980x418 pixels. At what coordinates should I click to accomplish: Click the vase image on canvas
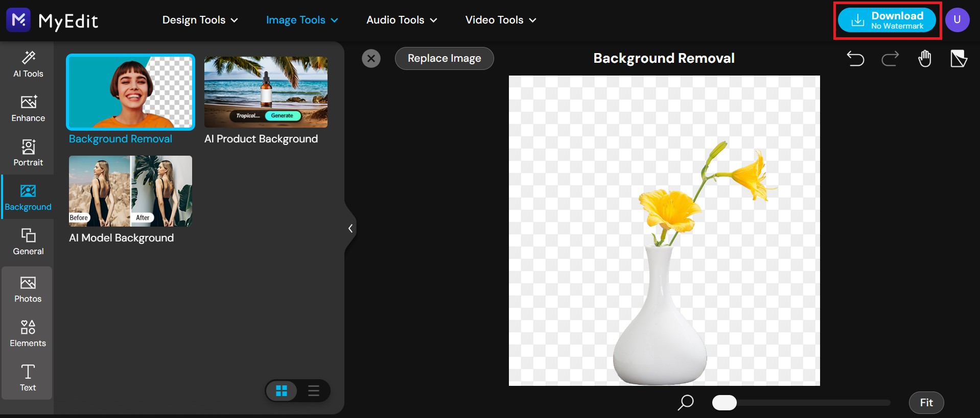[660, 315]
